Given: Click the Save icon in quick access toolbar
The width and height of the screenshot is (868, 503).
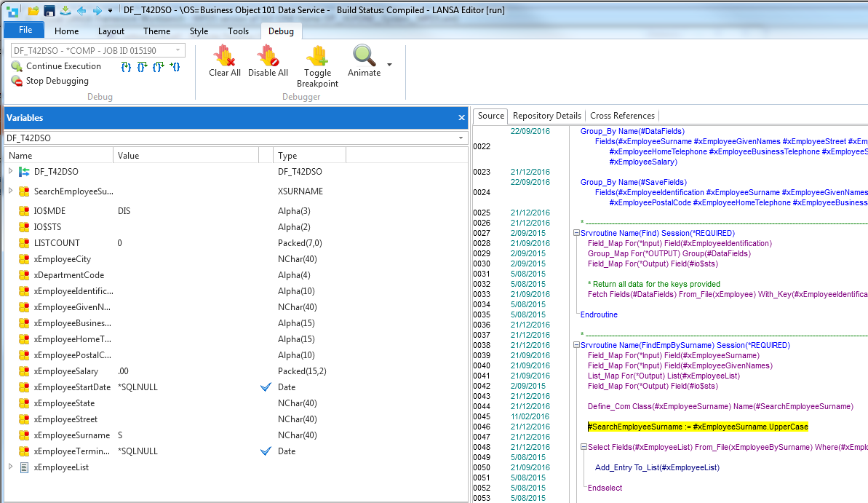Looking at the screenshot, I should (x=49, y=10).
